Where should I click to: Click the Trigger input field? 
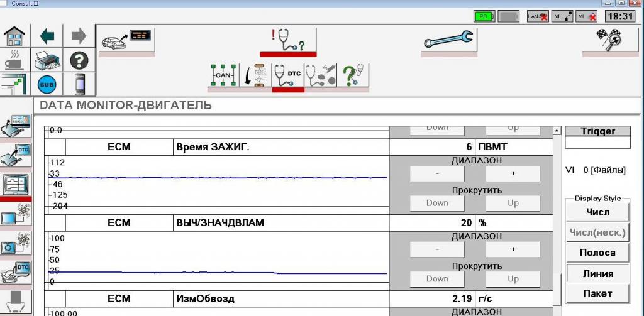(597, 143)
